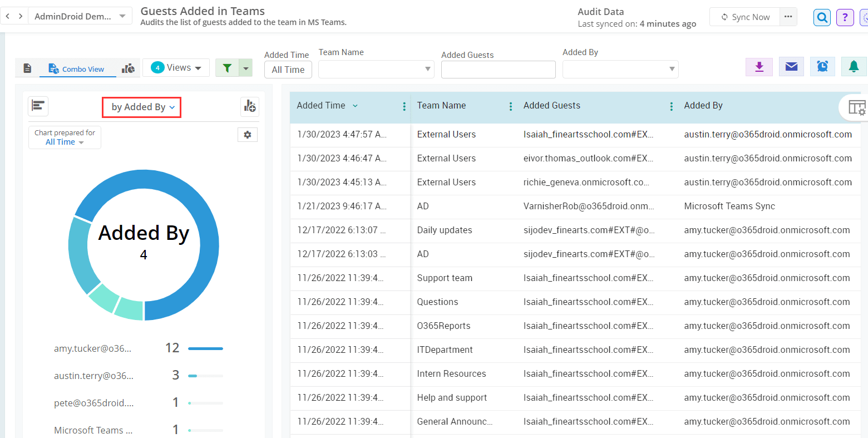Open the Team Name filter dropdown

[x=376, y=69]
